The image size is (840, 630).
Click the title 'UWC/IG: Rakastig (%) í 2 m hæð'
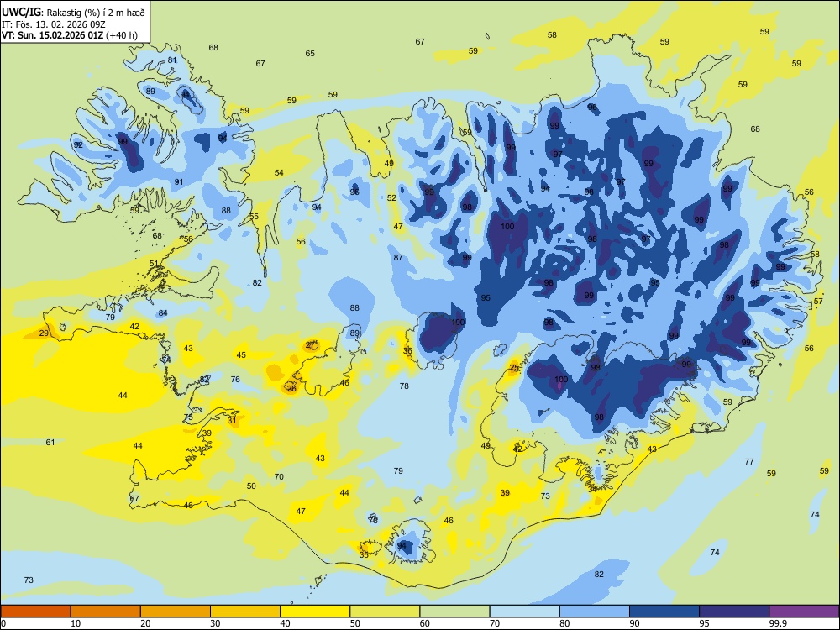(x=73, y=12)
